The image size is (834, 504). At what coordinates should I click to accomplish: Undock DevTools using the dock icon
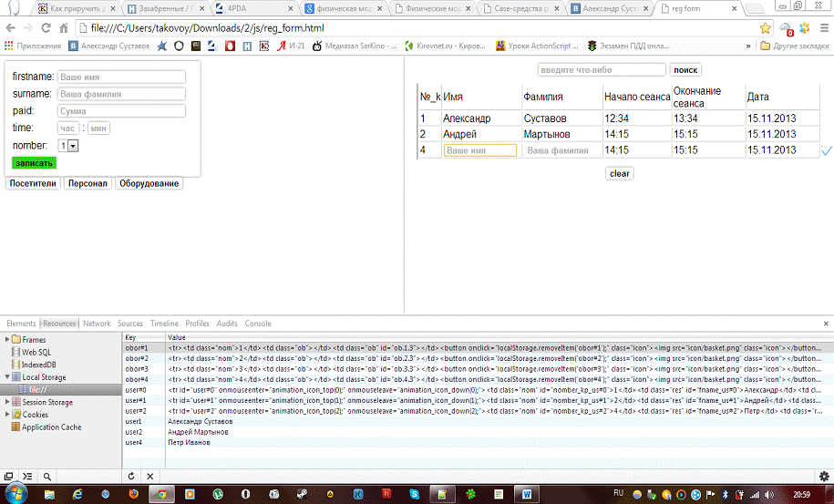(9, 476)
